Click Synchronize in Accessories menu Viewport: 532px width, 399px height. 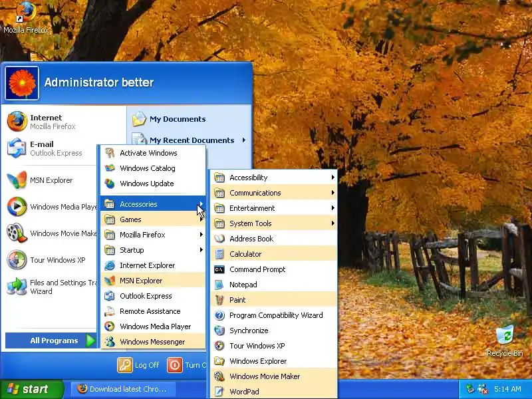[274, 331]
